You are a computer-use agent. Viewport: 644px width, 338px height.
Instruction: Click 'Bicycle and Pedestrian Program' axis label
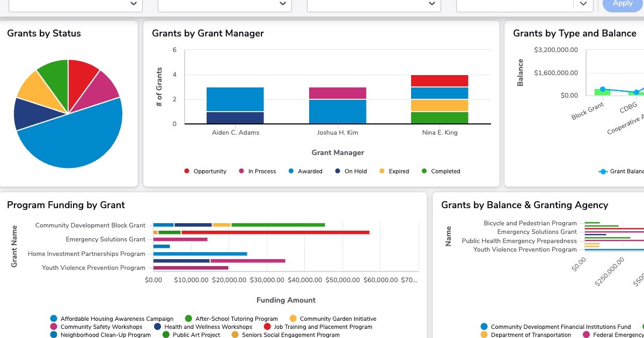[530, 223]
